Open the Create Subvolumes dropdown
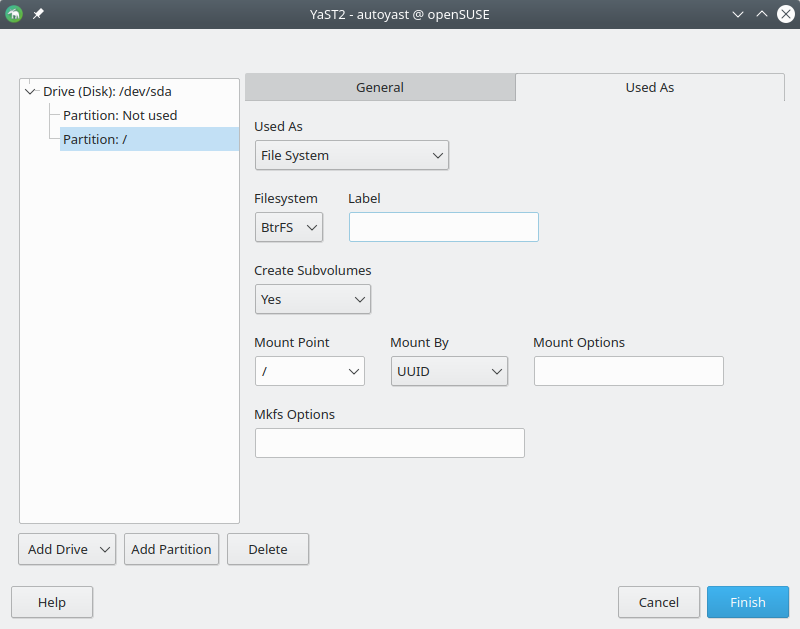Screen dimensions: 800x629 (312, 299)
